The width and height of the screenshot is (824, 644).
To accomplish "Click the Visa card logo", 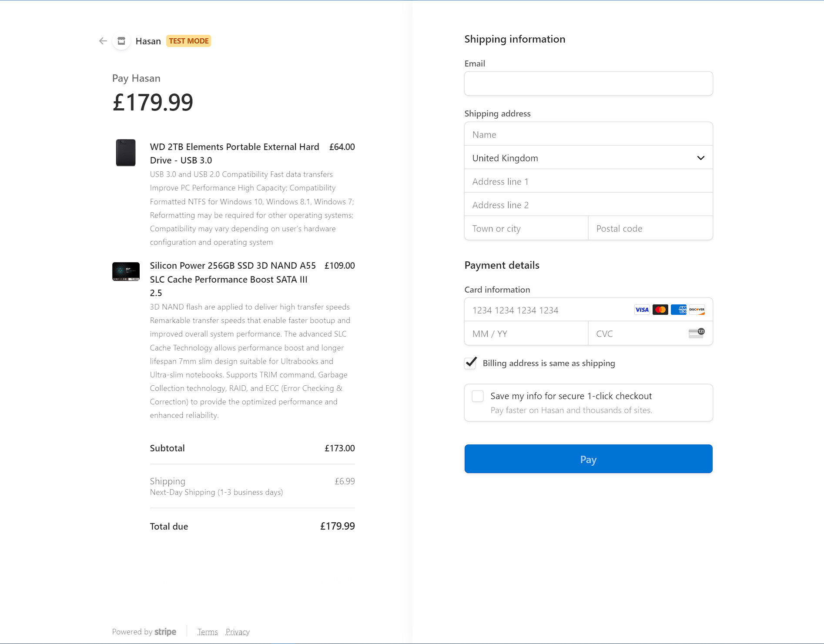I will pos(642,310).
